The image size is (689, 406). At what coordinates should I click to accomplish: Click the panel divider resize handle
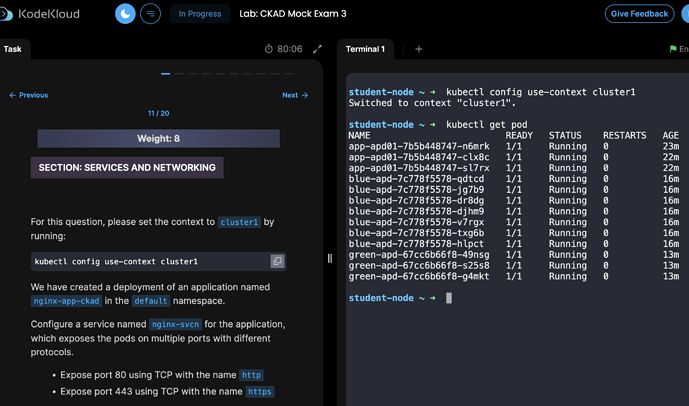pos(330,258)
